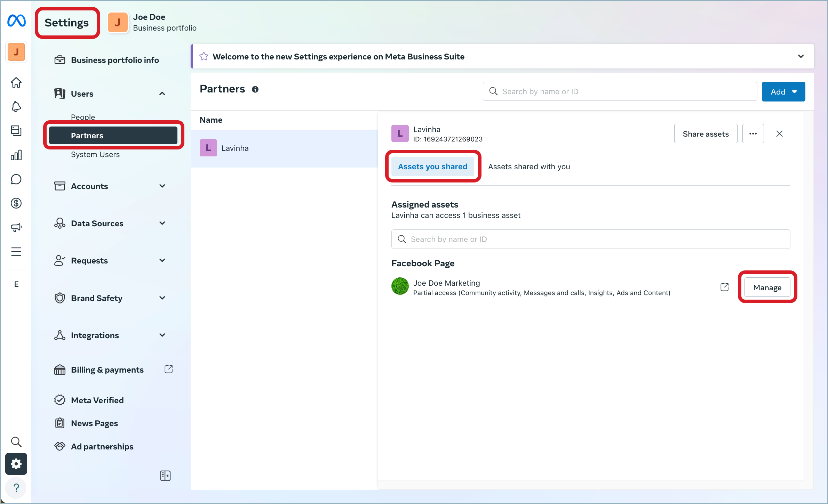Viewport: 828px width, 504px height.
Task: Click the Share assets button for Lavinha
Action: pos(706,133)
